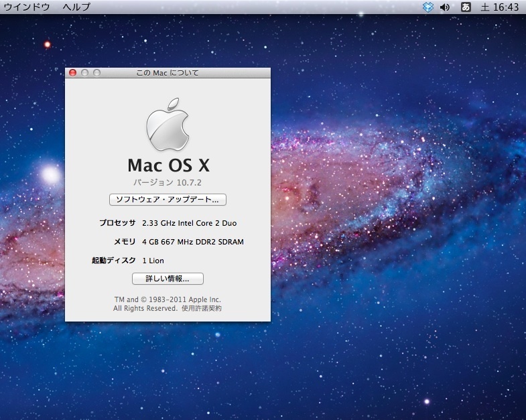The height and width of the screenshot is (420, 526).
Task: Click the プロセッサ label
Action: coord(117,223)
